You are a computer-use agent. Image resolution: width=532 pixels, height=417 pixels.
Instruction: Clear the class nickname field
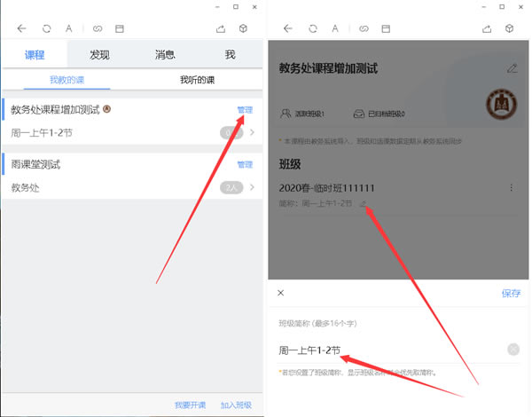coord(513,349)
